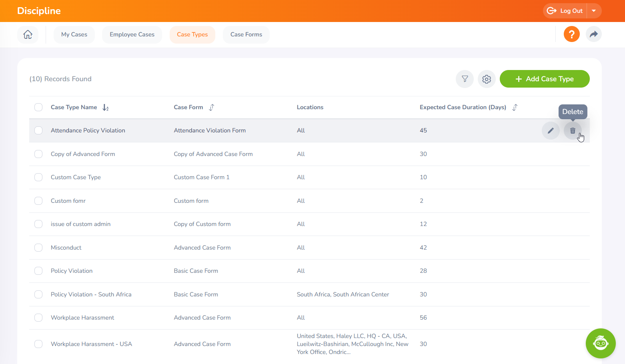The width and height of the screenshot is (625, 364).
Task: Sort by the Case Form column
Action: tap(212, 107)
